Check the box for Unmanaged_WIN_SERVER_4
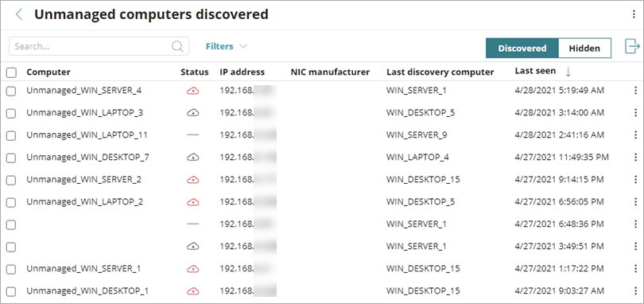This screenshot has height=304, width=644. coord(11,91)
